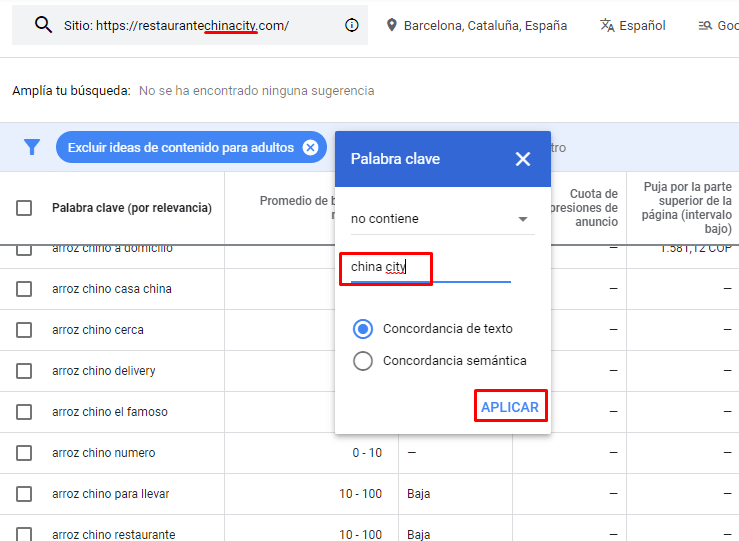Sort by 'Palabra clave (por relevancia)' header

(132, 208)
